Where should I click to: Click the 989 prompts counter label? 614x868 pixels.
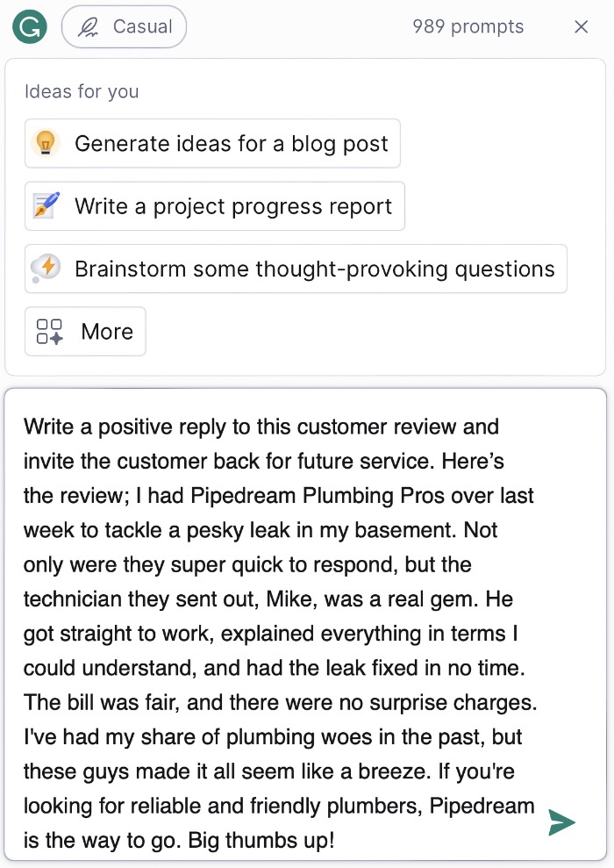(468, 26)
